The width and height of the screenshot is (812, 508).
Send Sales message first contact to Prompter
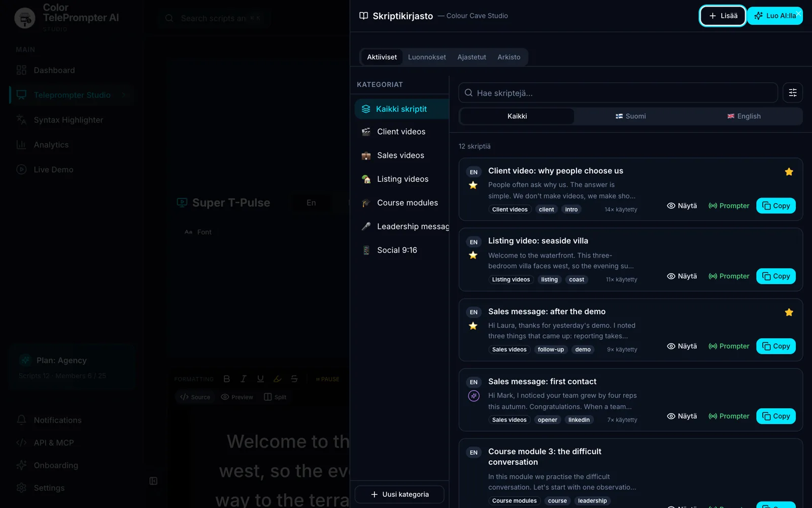pyautogui.click(x=729, y=416)
